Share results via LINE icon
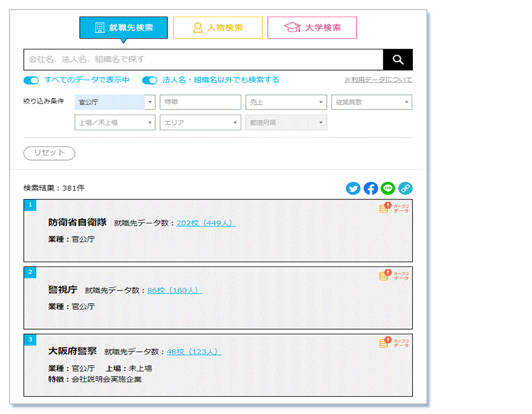This screenshot has height=414, width=532. (388, 188)
